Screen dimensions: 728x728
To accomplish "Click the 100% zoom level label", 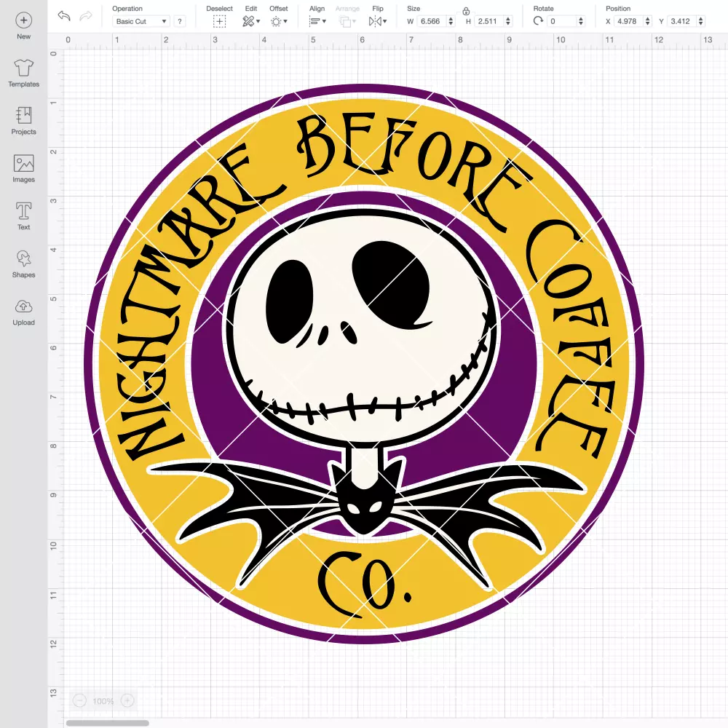I will click(103, 701).
